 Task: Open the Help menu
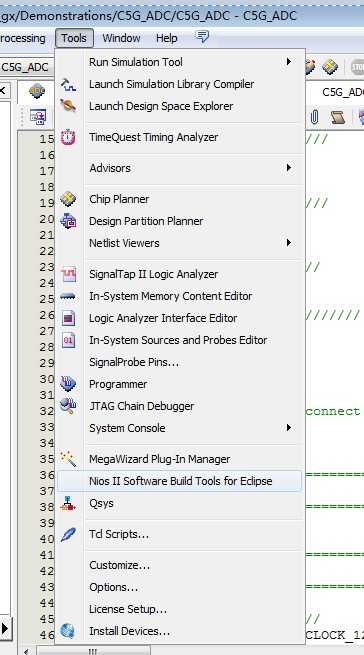tap(167, 38)
